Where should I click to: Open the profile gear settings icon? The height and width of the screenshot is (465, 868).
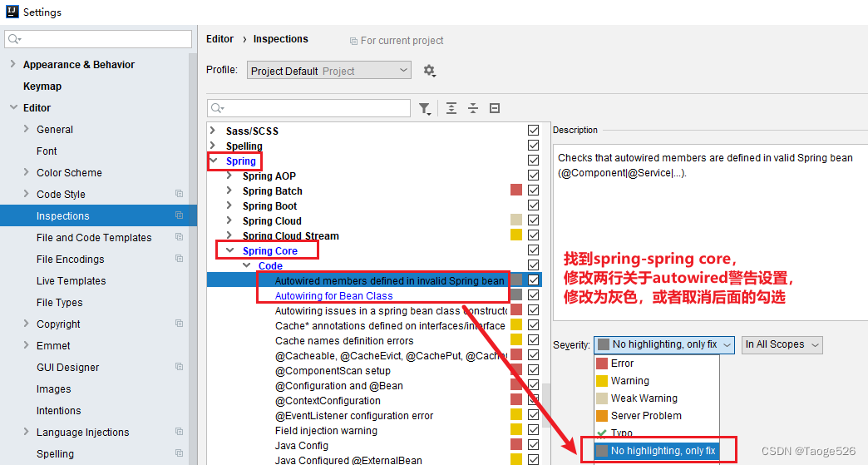point(429,71)
